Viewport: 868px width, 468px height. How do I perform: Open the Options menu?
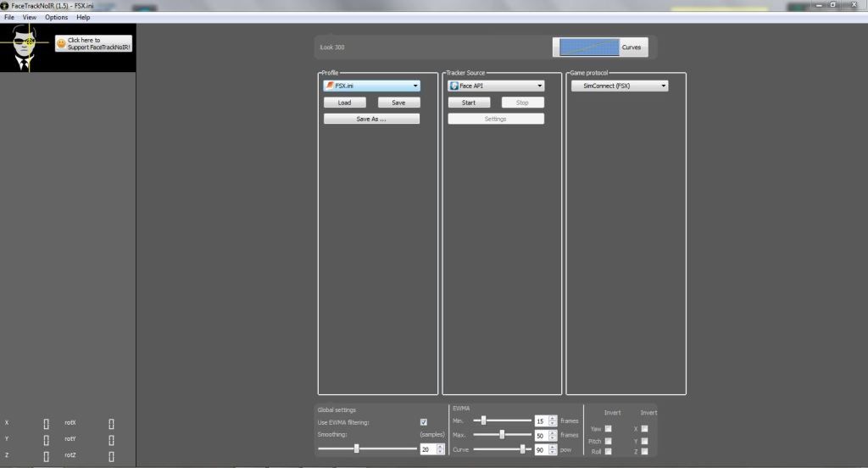(56, 17)
